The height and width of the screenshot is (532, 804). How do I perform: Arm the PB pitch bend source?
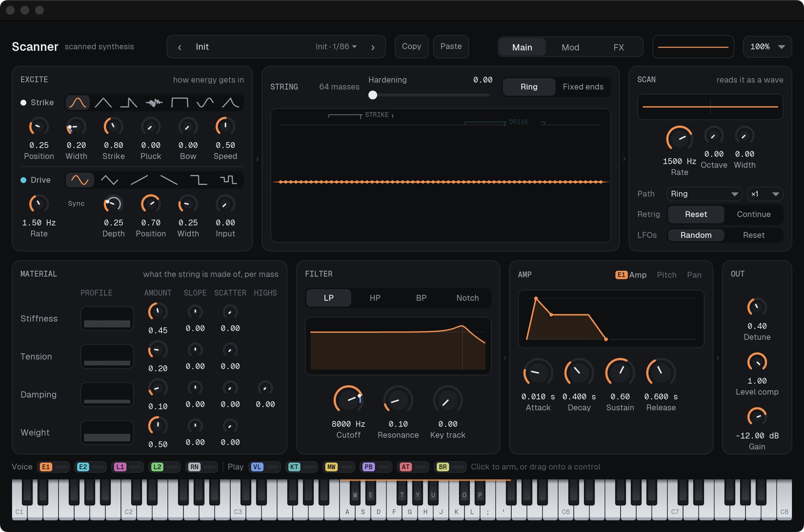376,467
